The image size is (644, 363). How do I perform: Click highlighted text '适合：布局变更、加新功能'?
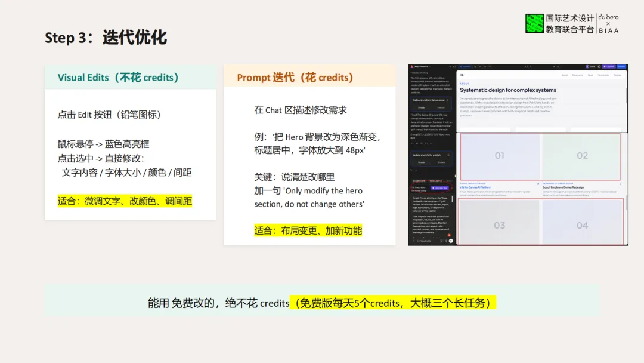(308, 230)
